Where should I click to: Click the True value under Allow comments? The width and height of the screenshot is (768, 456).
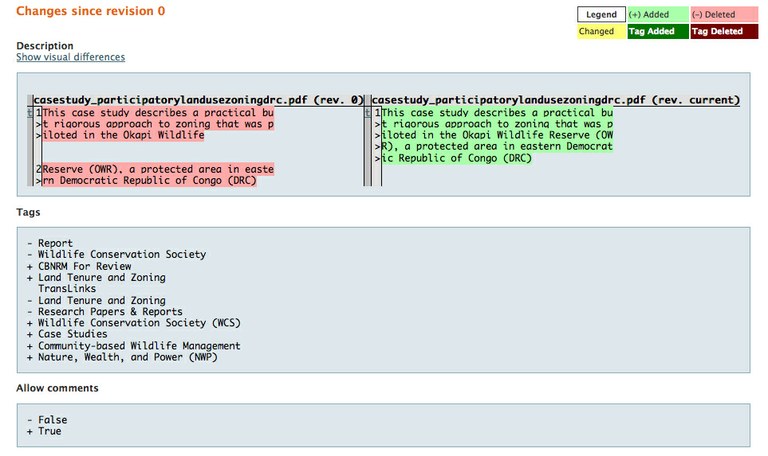tap(49, 431)
